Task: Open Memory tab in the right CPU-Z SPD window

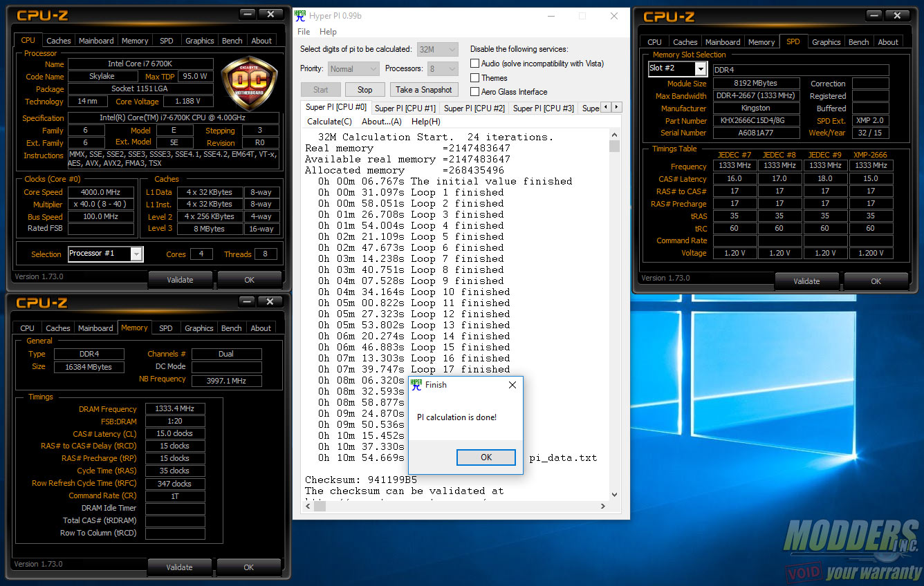Action: click(x=761, y=42)
